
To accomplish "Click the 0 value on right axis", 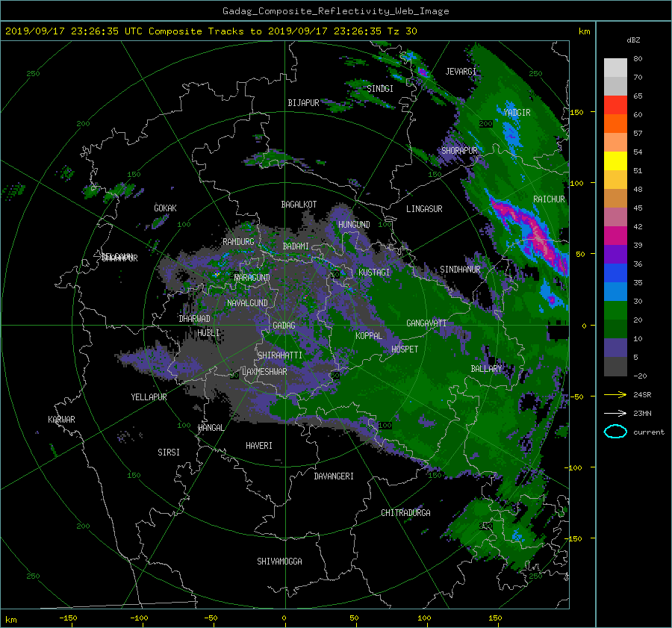I will pyautogui.click(x=584, y=326).
